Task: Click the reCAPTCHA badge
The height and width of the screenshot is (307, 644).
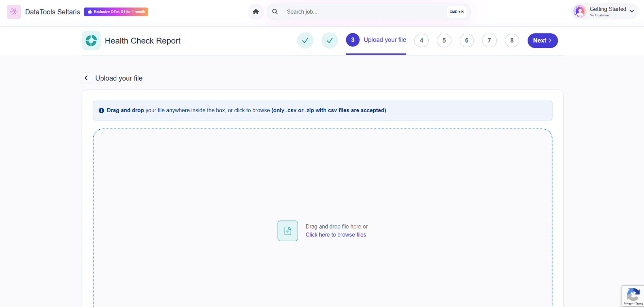Action: point(633,296)
